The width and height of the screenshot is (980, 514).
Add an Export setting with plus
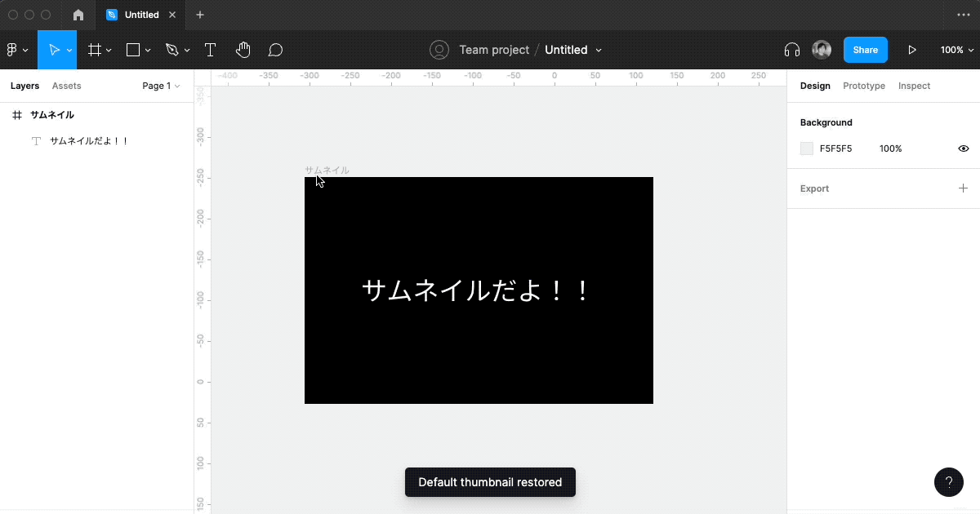(963, 188)
